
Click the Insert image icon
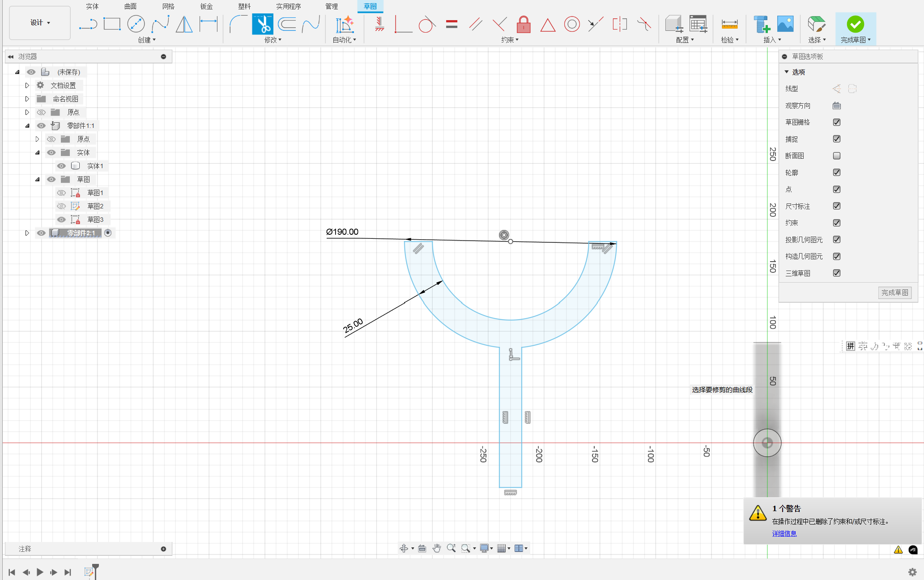[x=785, y=24]
